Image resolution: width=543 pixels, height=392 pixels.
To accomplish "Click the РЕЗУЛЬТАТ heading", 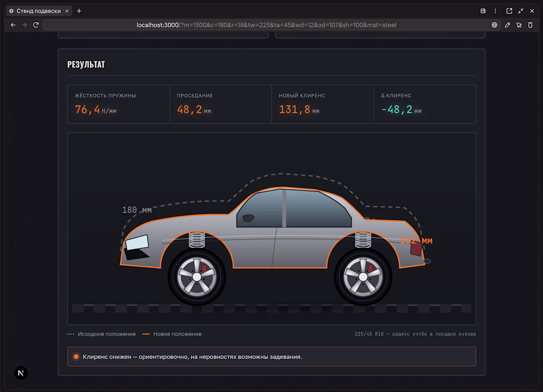I will click(x=86, y=65).
